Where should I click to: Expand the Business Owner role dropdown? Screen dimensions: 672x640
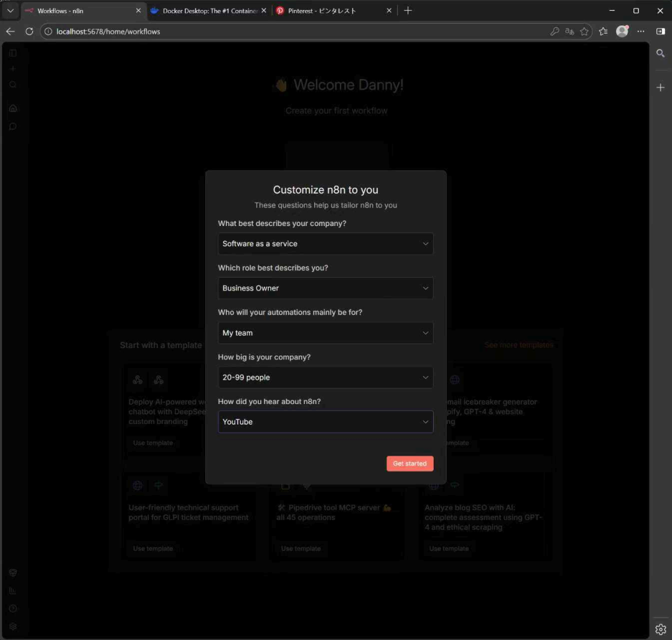click(x=325, y=288)
